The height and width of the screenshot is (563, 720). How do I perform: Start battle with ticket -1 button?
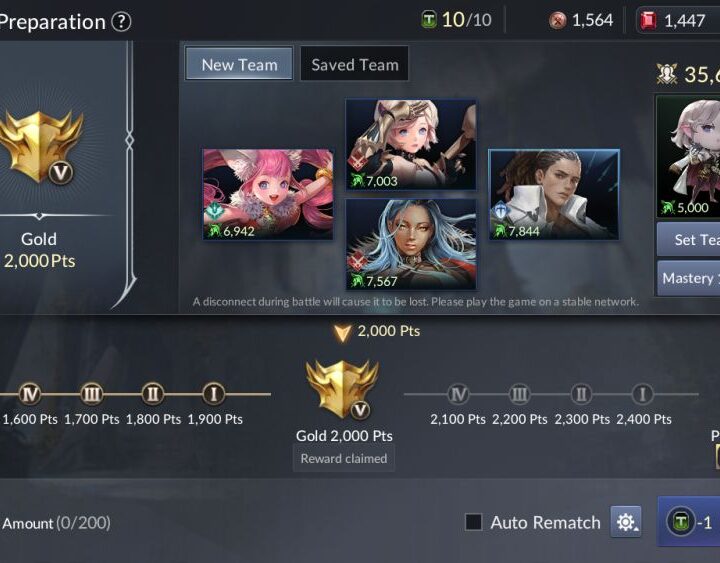point(689,522)
